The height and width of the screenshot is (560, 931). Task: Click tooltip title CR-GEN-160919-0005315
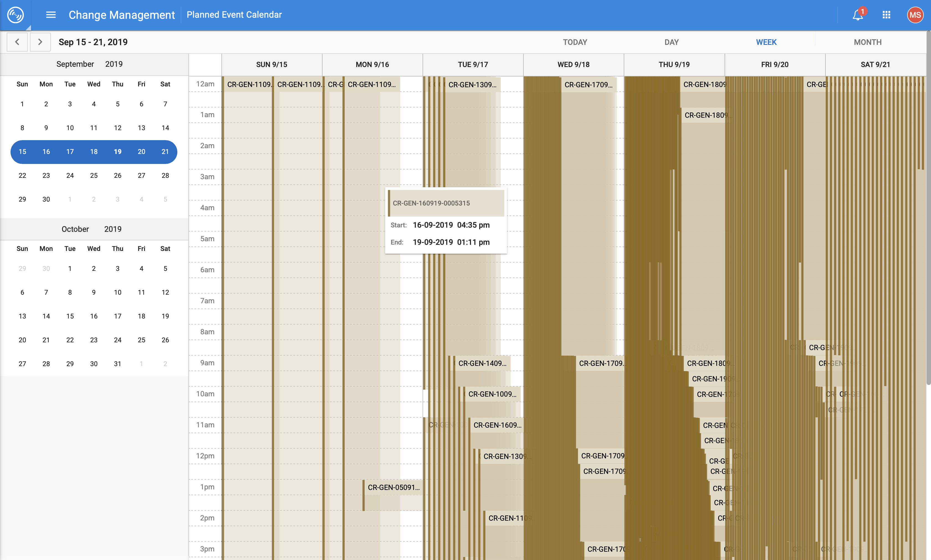[x=431, y=203]
